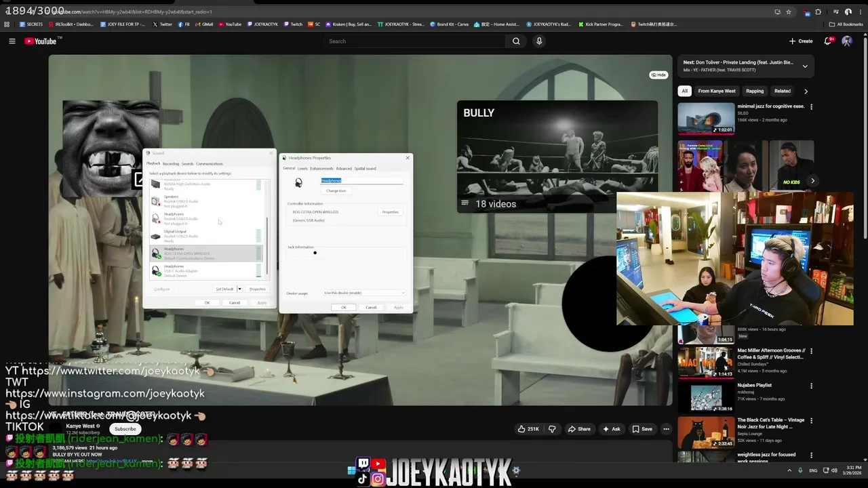Open options for The Black Cat's Table
This screenshot has height=488, width=868.
[x=811, y=420]
